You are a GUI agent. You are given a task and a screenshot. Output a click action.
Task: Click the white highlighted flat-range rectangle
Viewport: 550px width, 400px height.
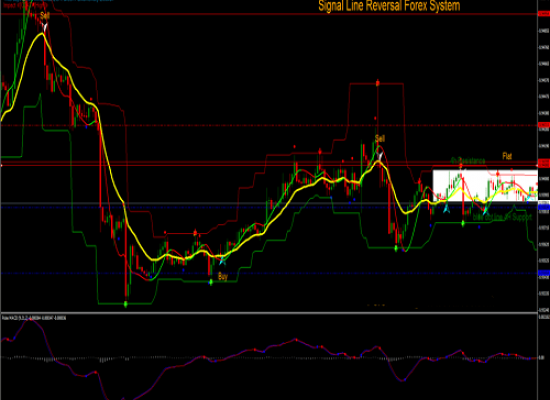485,186
